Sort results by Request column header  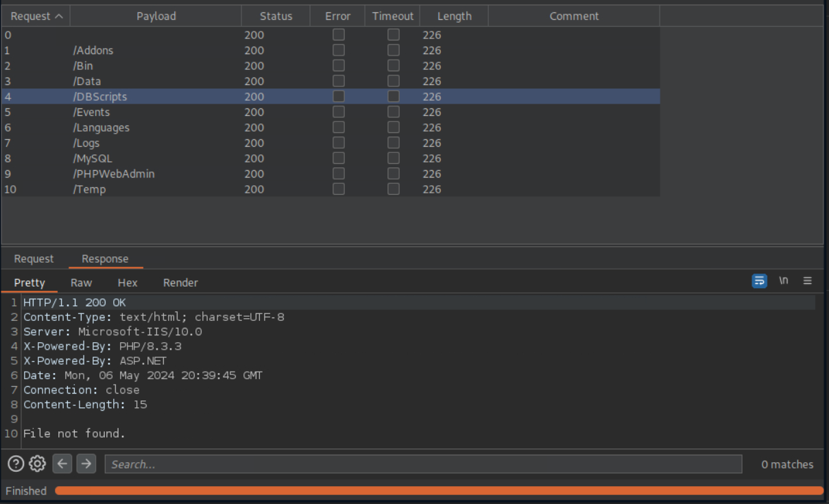[36, 16]
